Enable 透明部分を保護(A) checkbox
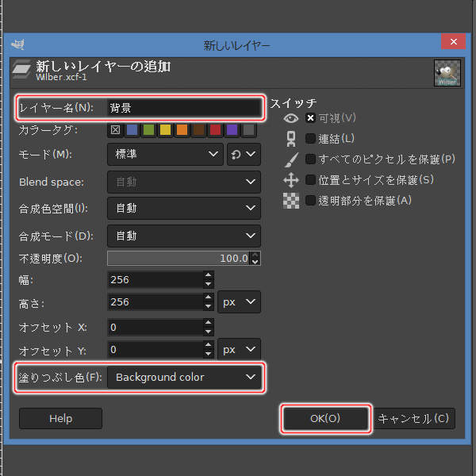 point(310,201)
